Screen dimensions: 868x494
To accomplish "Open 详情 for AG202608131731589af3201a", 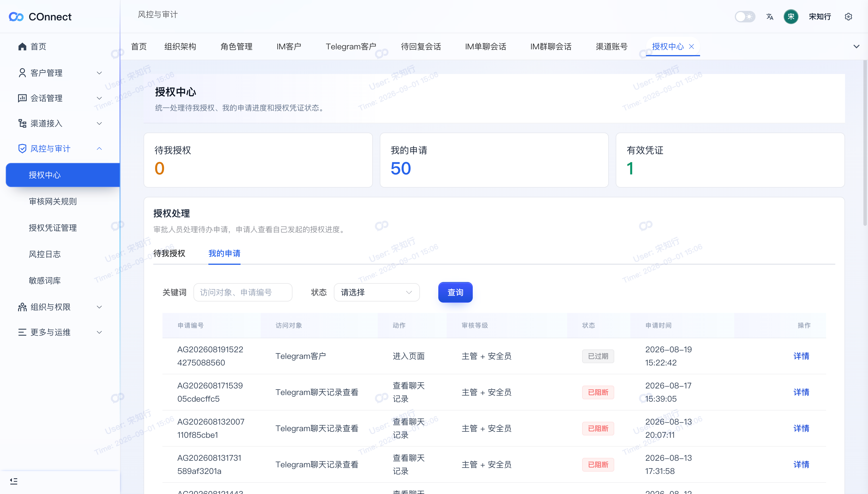I will (x=801, y=464).
